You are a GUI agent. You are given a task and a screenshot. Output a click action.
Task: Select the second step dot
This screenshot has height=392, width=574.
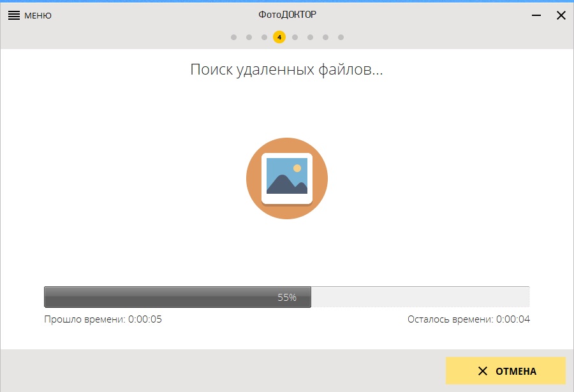(249, 37)
